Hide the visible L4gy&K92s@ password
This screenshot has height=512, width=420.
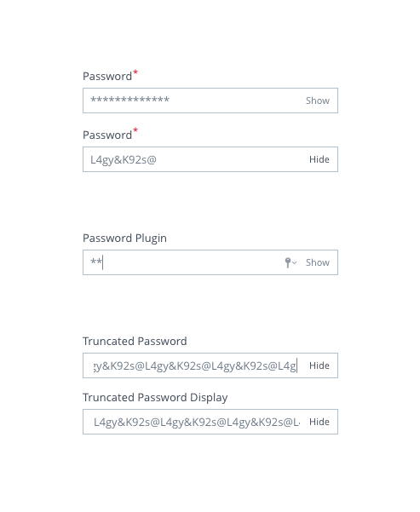[x=319, y=159]
